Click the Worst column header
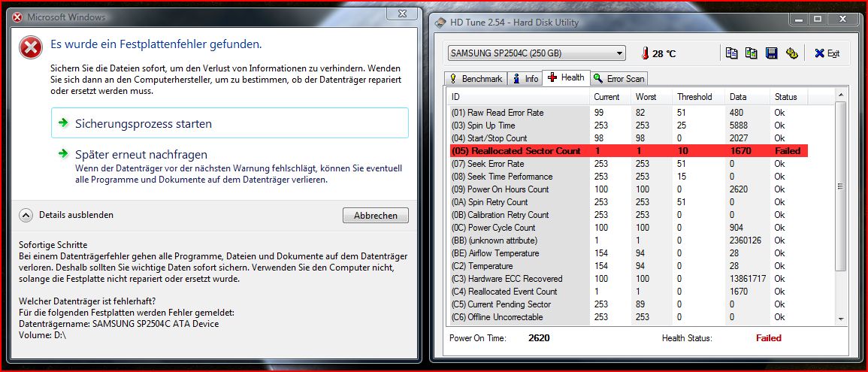This screenshot has width=868, height=372. point(652,97)
